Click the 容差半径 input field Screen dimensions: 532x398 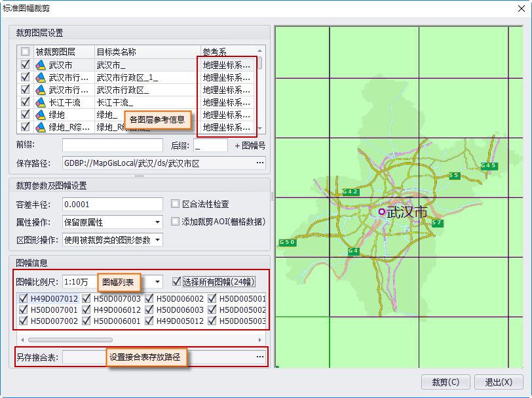(113, 205)
